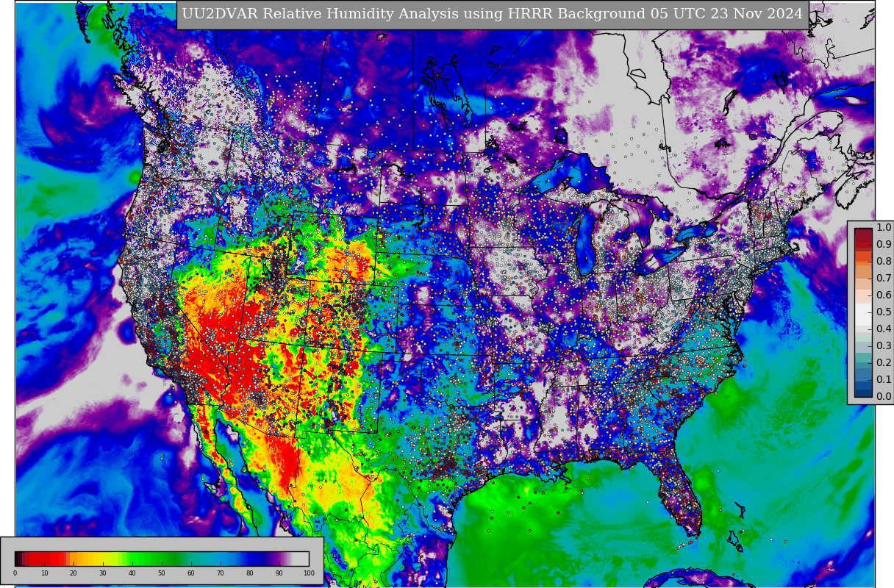Click the 0.9 label on the right colorbar

(884, 245)
